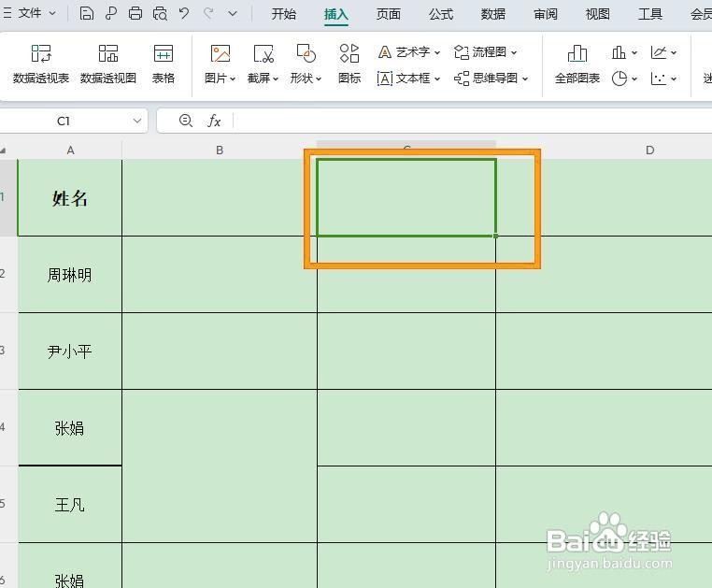This screenshot has width=712, height=588.
Task: Click the line chart icon
Action: (x=658, y=52)
